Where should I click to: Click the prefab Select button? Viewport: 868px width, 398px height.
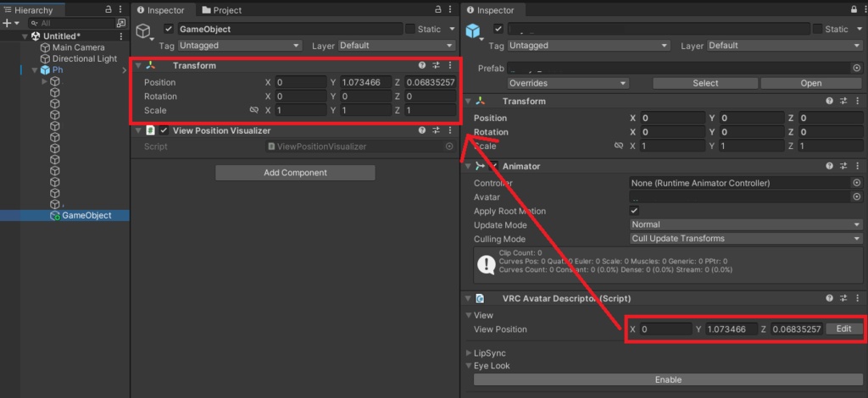(705, 83)
